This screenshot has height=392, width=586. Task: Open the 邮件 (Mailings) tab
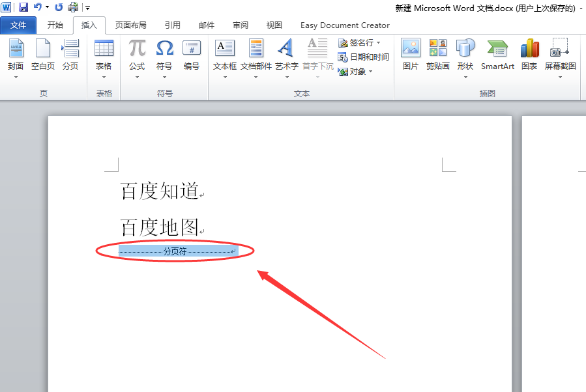tap(207, 25)
